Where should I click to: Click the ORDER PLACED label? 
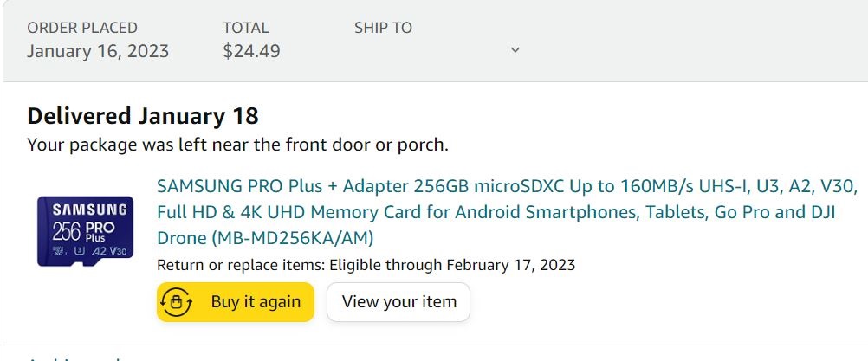(x=81, y=28)
